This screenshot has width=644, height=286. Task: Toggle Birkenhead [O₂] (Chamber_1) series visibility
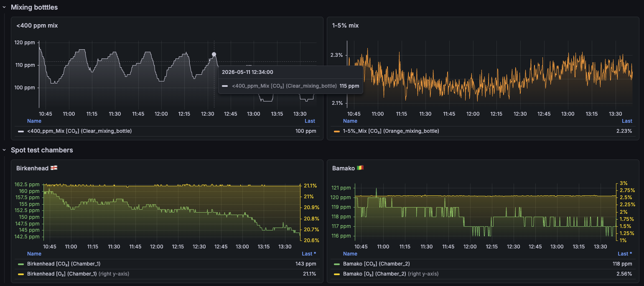click(x=62, y=274)
